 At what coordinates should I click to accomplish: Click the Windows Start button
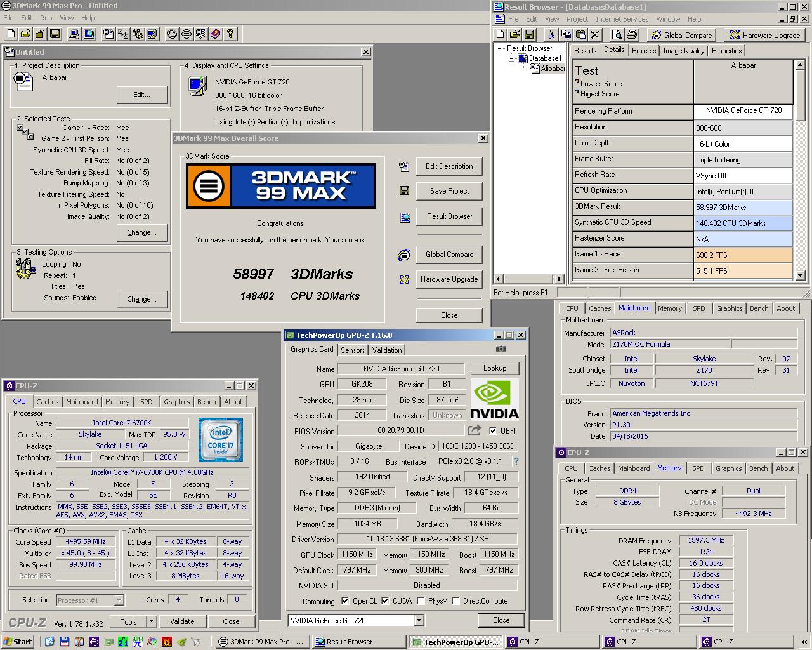[x=18, y=642]
